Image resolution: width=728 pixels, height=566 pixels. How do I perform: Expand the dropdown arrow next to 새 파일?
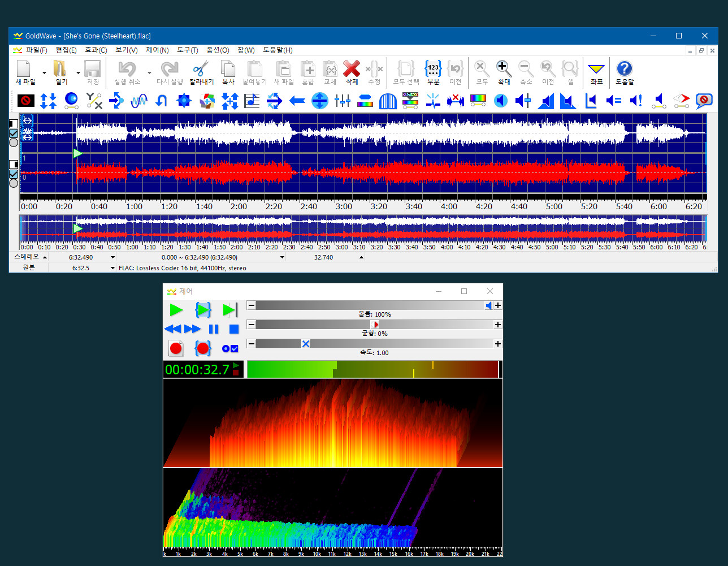[44, 73]
